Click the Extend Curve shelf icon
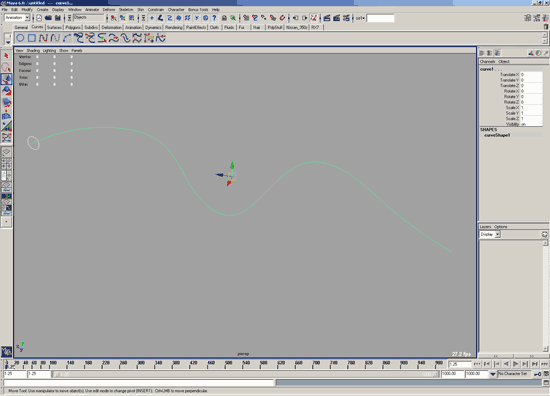550x396 pixels. coord(113,38)
